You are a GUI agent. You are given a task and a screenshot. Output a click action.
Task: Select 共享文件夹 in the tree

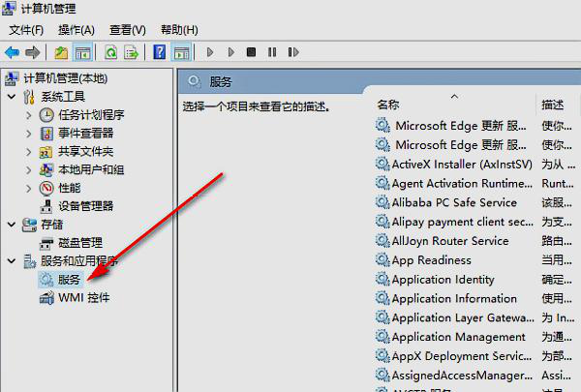[x=85, y=152]
